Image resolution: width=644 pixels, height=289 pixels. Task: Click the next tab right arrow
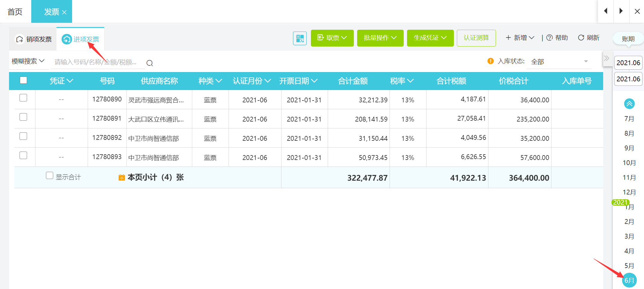[621, 11]
